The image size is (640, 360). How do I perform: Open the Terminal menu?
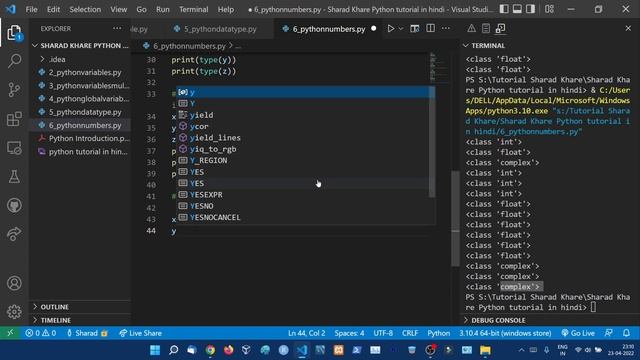pyautogui.click(x=193, y=9)
